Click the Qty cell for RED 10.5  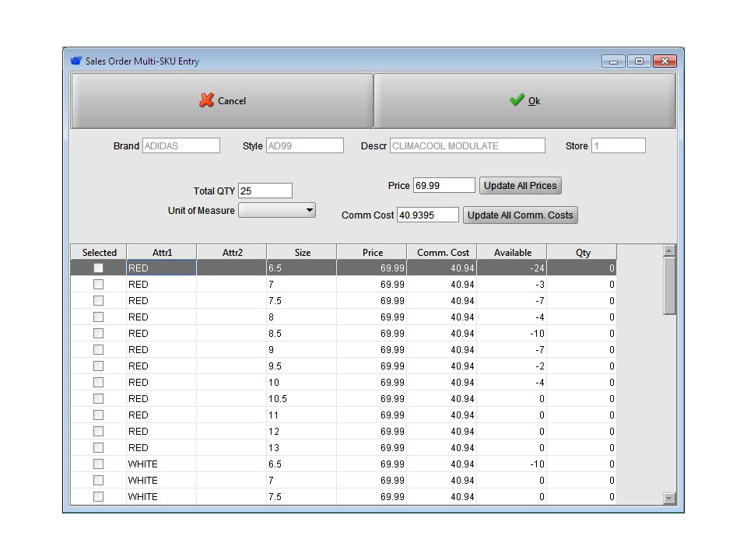(582, 398)
